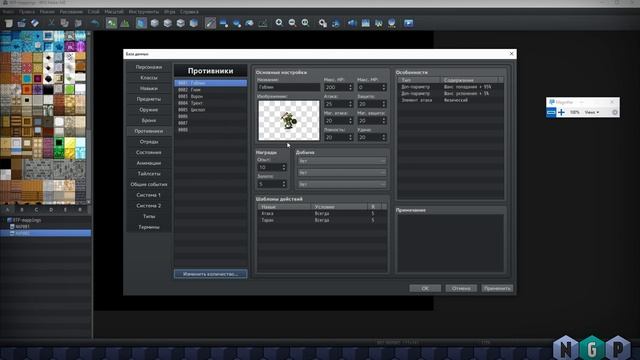Select the Pencil drawing tool

coord(210,23)
